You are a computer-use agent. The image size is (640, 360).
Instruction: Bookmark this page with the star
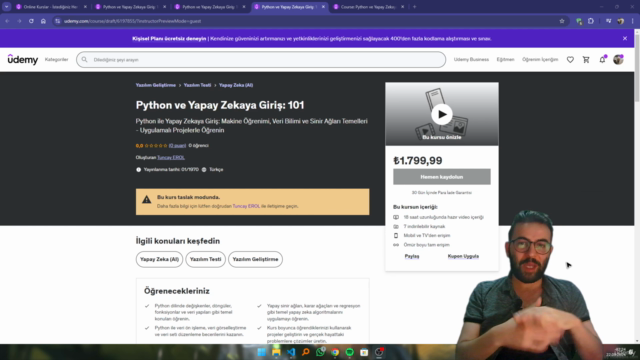click(562, 21)
